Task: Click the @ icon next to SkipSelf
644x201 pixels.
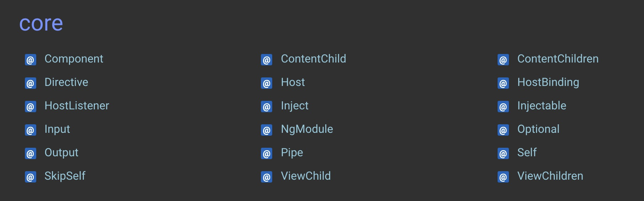Action: click(x=31, y=177)
